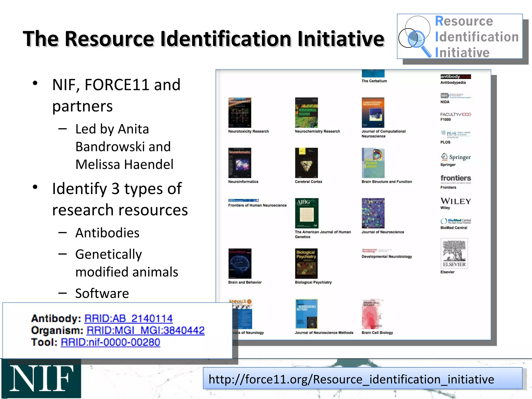Click the 'Elsevier' label under the logo
532x399 pixels.
click(447, 272)
